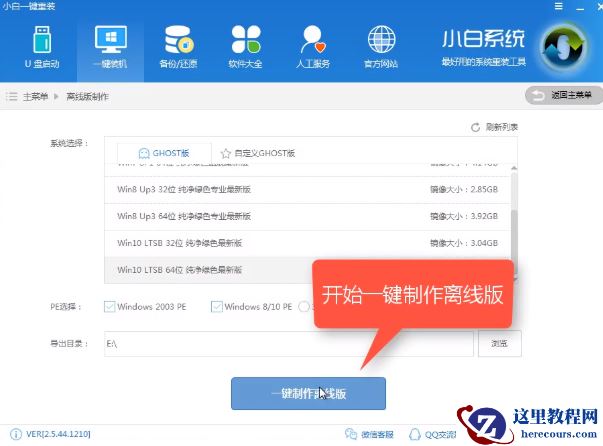Open the 备份/还原 backup and restore tool
603x446 pixels.
[x=178, y=47]
